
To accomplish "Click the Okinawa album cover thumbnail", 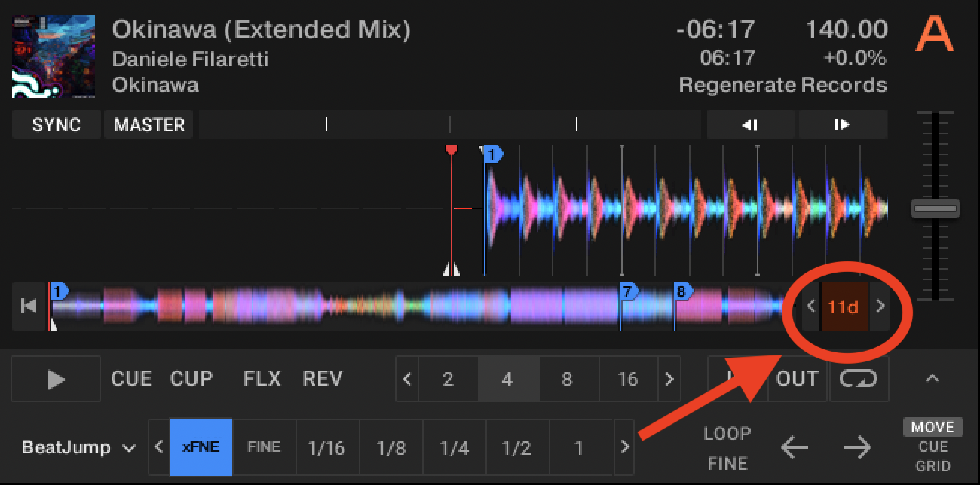I will 54,56.
